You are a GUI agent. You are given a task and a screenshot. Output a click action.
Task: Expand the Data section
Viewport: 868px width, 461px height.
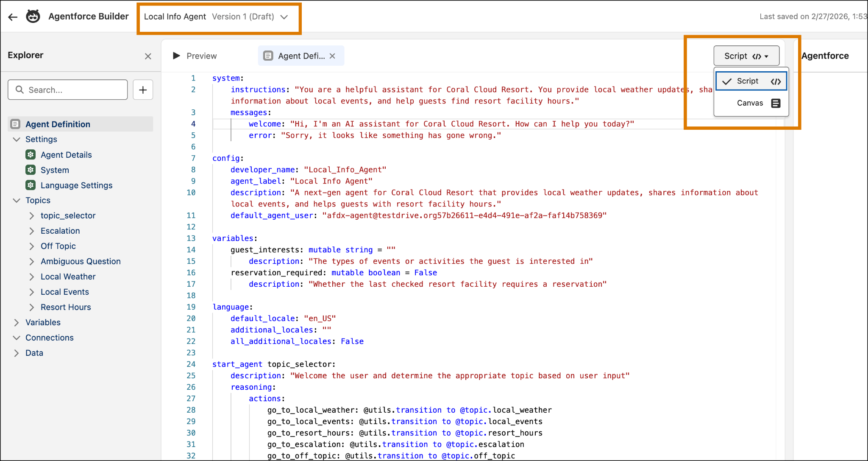[x=17, y=353]
